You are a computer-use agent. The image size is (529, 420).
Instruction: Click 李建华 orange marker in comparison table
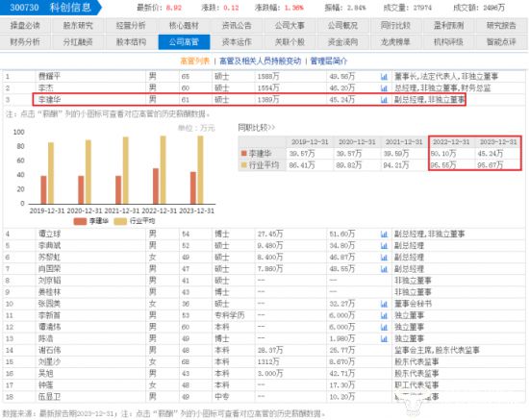point(244,154)
